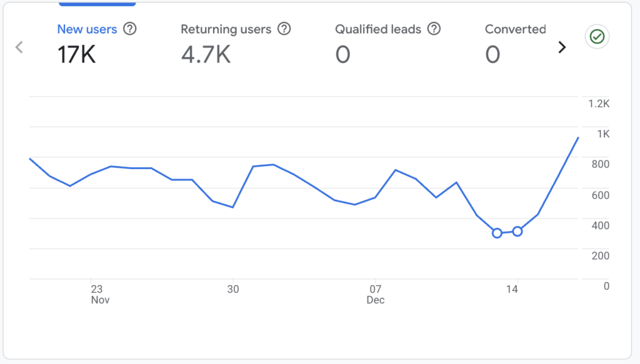This screenshot has width=640, height=364.
Task: Select the first highlighted chart data point
Action: point(497,233)
